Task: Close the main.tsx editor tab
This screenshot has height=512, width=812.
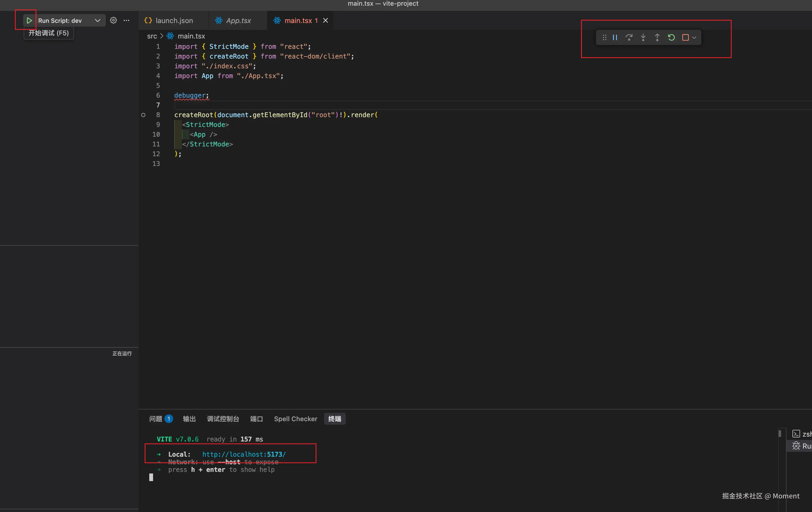Action: click(x=325, y=21)
